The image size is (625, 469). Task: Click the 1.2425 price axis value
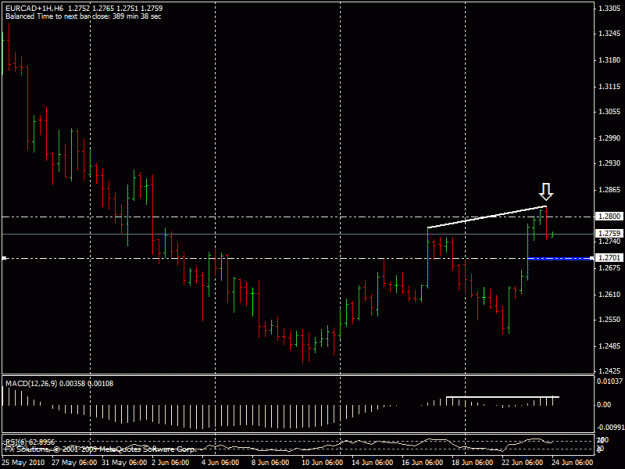pos(609,371)
